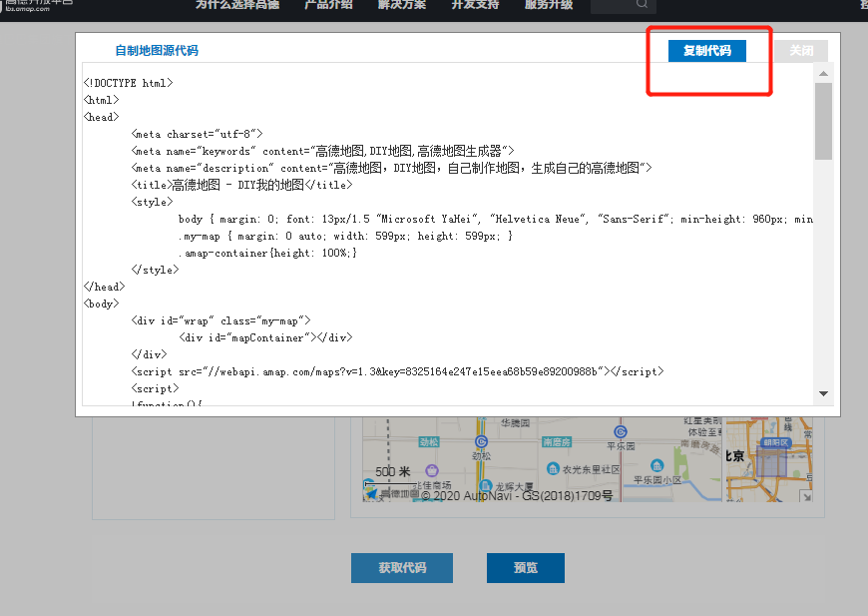Click the lbs.amap.com site logo

(38, 6)
